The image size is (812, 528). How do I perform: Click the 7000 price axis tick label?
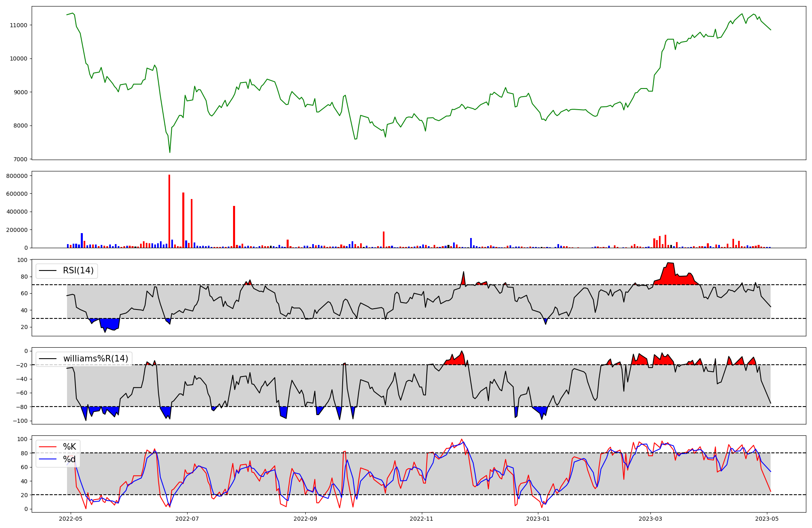(x=20, y=159)
